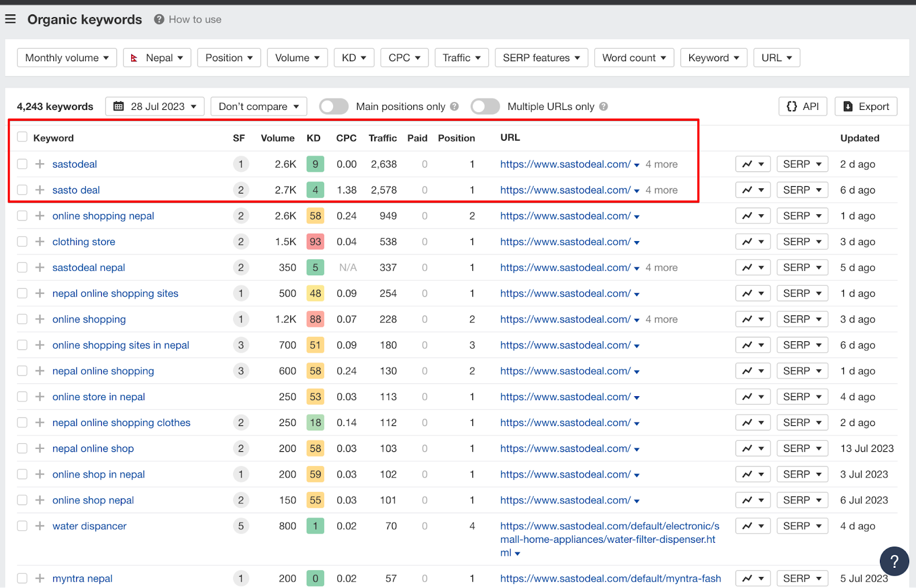Open SERP dropdown for sastodeal row
The height and width of the screenshot is (588, 916).
coord(802,164)
